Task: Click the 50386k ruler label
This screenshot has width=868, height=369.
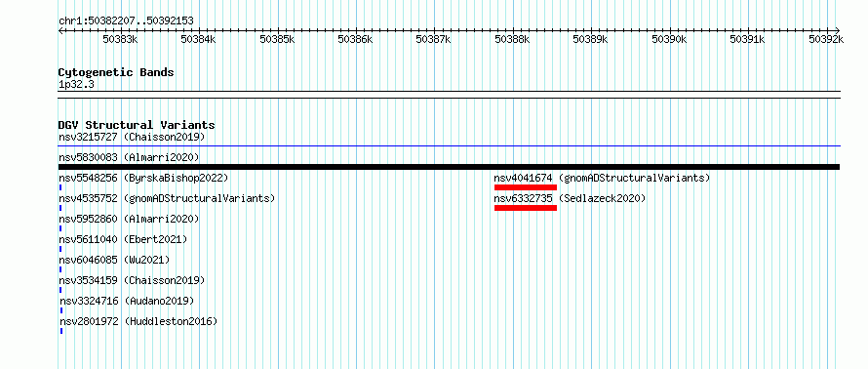Action: pyautogui.click(x=356, y=39)
